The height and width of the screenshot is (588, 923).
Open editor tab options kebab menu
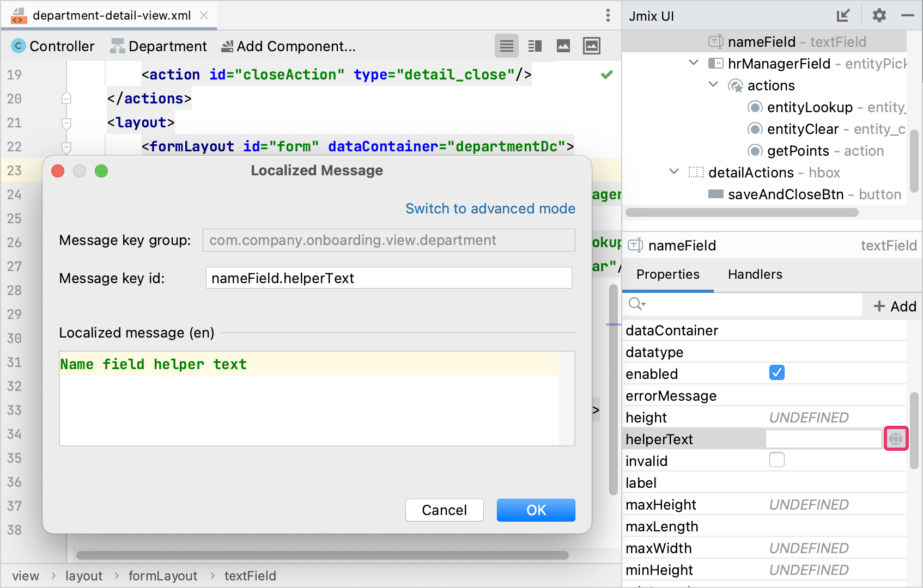click(608, 15)
